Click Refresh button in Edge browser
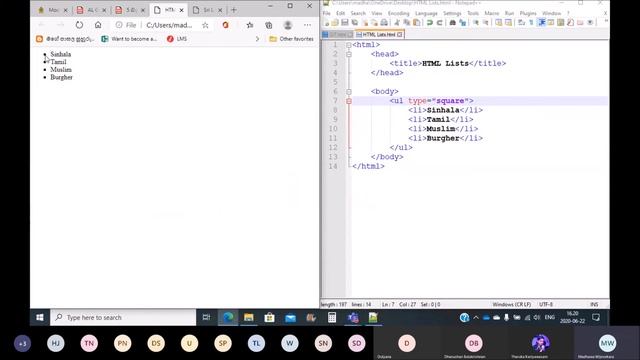The height and width of the screenshot is (360, 640). [x=79, y=25]
